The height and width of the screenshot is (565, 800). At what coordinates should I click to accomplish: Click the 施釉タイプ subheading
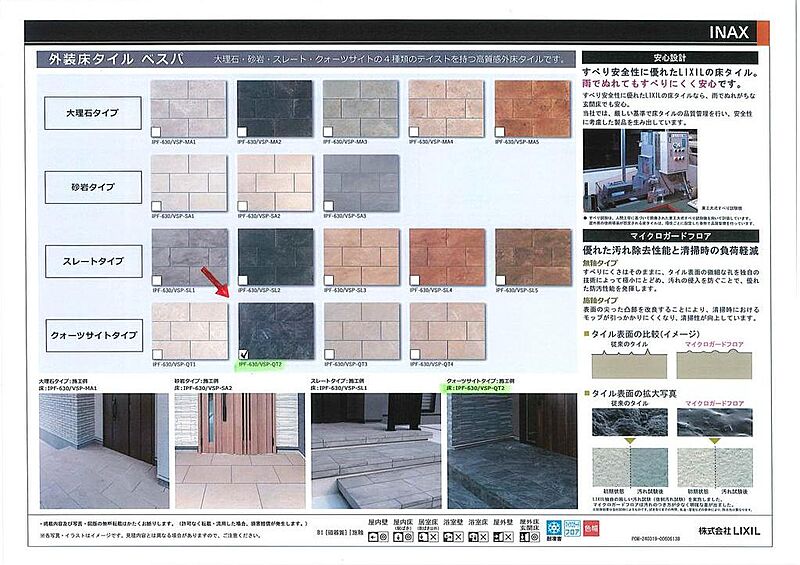pyautogui.click(x=600, y=300)
